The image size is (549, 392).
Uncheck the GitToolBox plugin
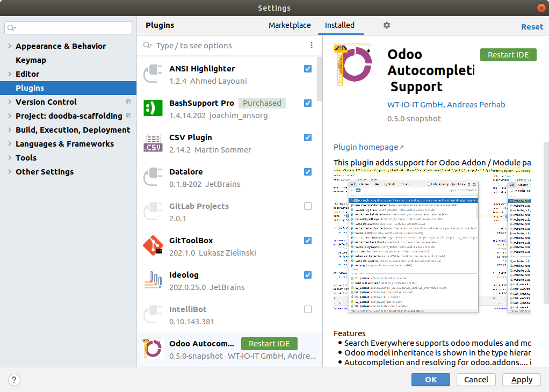pyautogui.click(x=308, y=241)
